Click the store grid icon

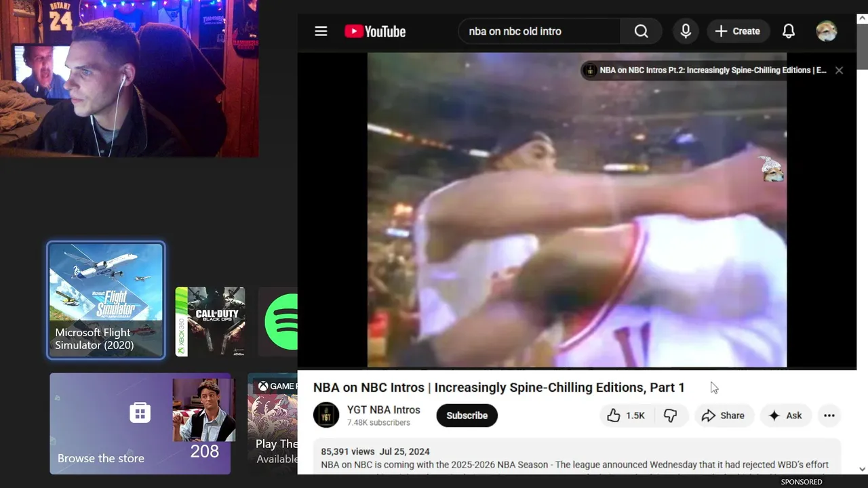click(x=140, y=412)
